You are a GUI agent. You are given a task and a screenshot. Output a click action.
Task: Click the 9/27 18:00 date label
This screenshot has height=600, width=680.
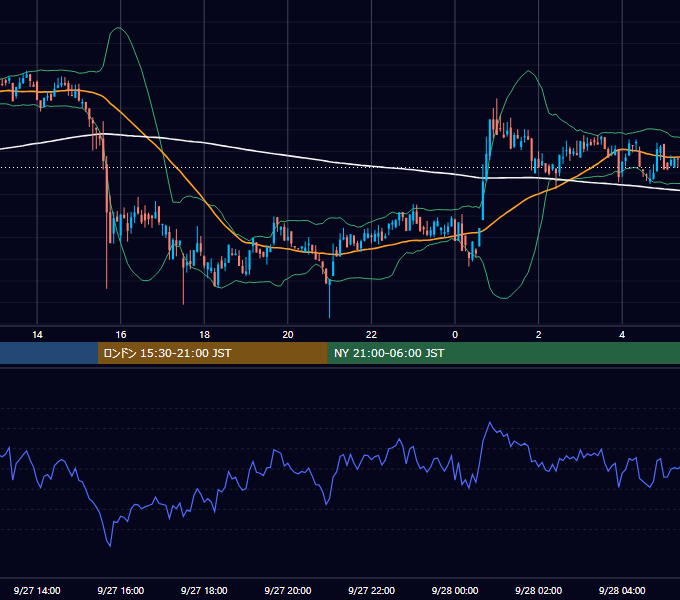204,590
